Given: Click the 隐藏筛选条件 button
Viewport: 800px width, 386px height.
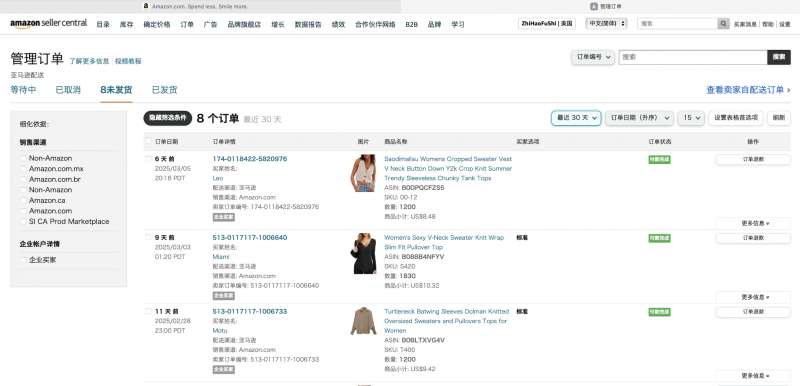Looking at the screenshot, I should click(167, 118).
